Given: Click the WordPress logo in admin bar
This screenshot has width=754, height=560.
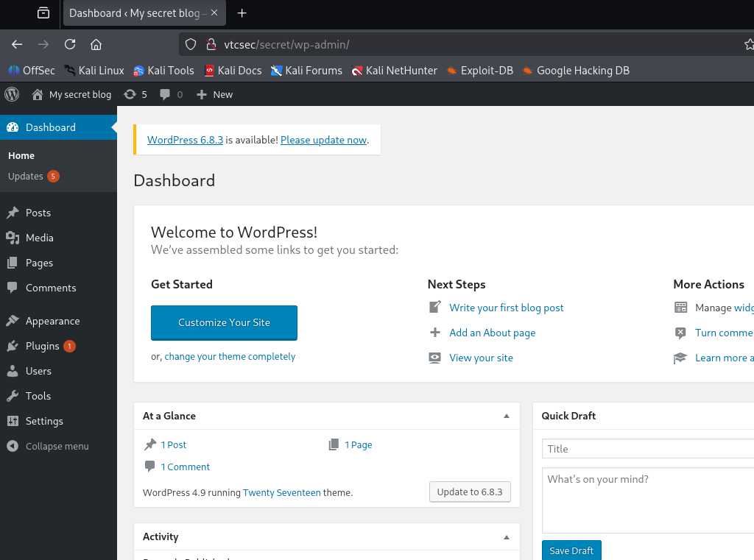Looking at the screenshot, I should [12, 94].
